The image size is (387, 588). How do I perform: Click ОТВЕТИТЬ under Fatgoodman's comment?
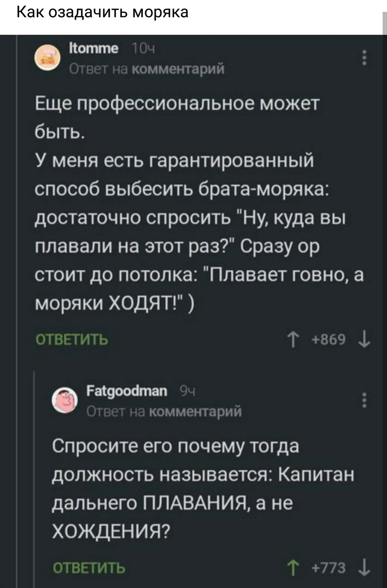(x=89, y=568)
